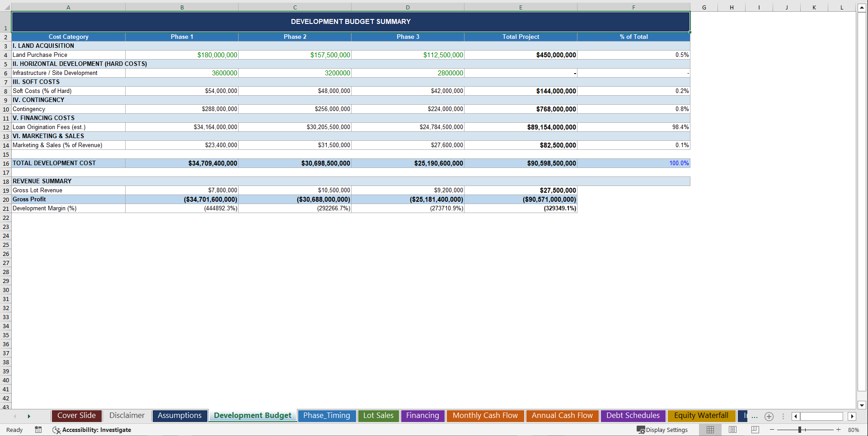Select the Total Development Cost cell

coord(54,163)
